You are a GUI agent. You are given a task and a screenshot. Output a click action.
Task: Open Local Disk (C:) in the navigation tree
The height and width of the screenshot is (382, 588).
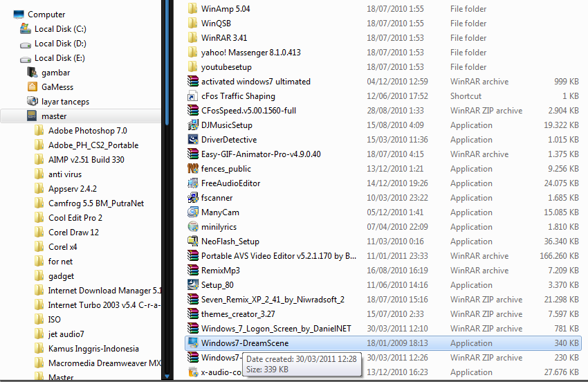point(60,29)
